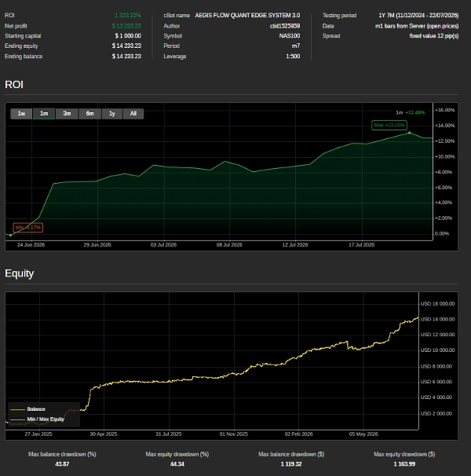The image size is (471, 476).
Task: Click the green max point on ROI line
Action: pyautogui.click(x=410, y=133)
